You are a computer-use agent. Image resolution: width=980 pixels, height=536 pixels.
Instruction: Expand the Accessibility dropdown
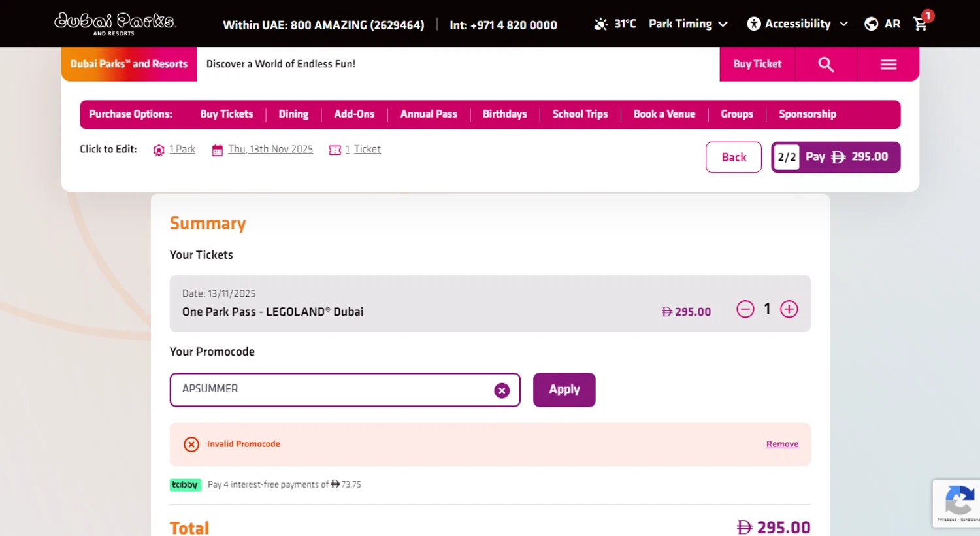click(x=798, y=24)
